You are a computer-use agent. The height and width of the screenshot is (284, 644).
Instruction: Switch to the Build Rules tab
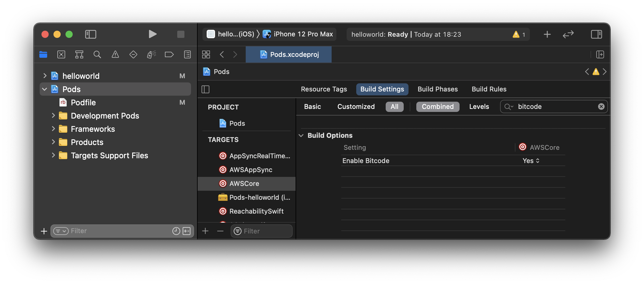(489, 89)
